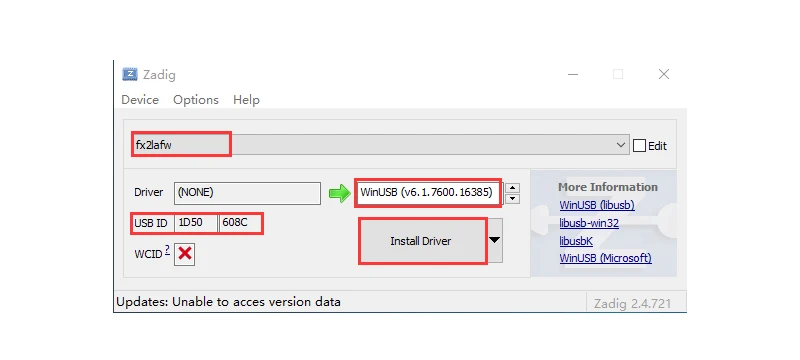Open the Options menu
The image size is (800, 360).
[196, 100]
